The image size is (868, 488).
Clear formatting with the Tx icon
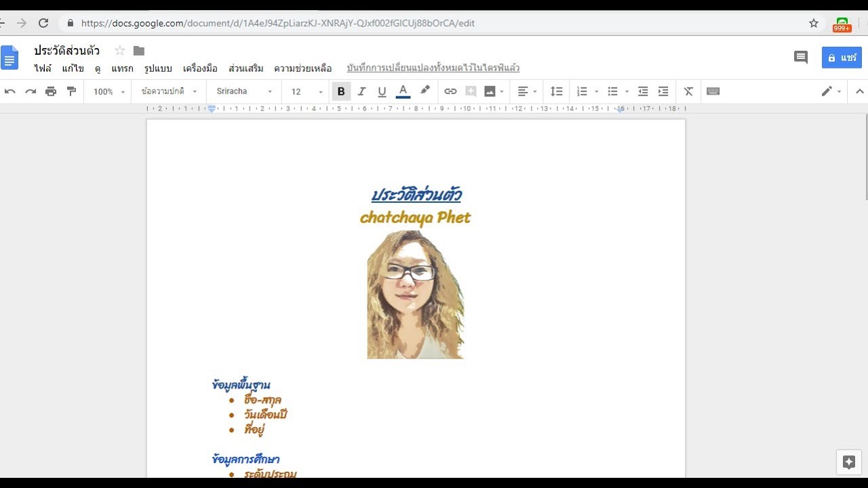(688, 91)
